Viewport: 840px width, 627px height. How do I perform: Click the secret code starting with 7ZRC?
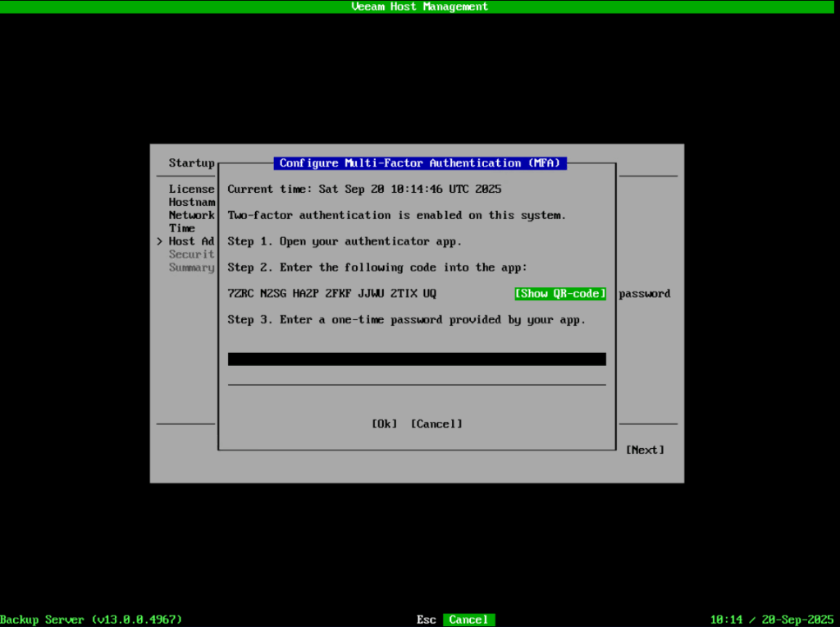click(x=331, y=294)
